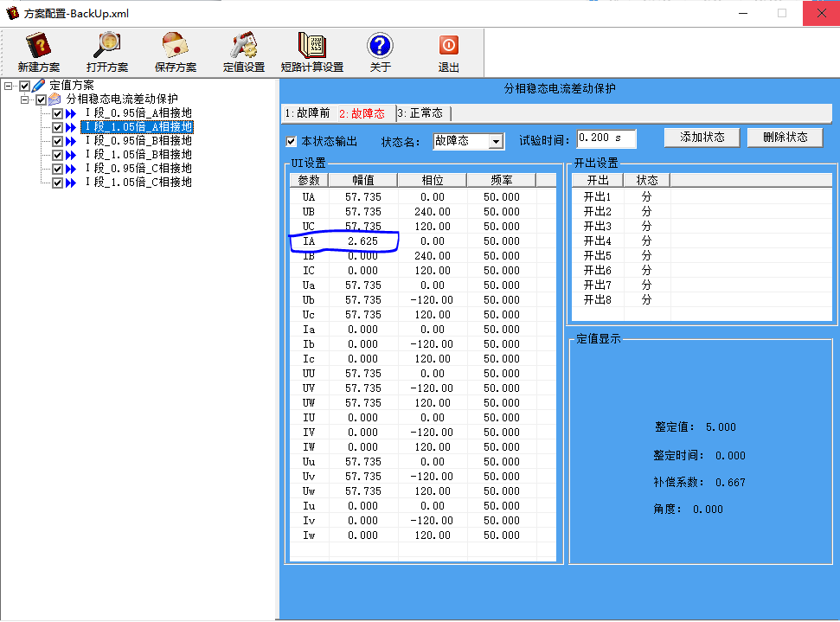Open the 状态名 dropdown list
Image resolution: width=840 pixels, height=622 pixels.
496,141
